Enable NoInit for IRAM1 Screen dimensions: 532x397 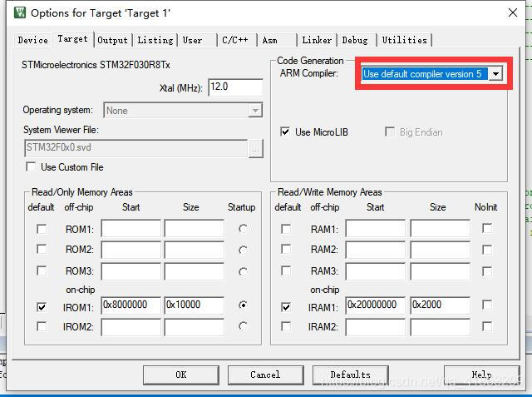click(x=487, y=305)
